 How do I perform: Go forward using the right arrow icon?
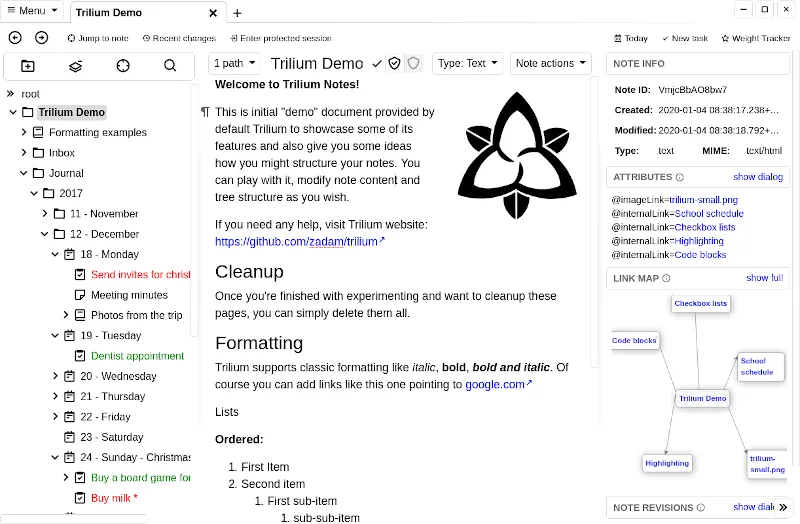click(41, 38)
